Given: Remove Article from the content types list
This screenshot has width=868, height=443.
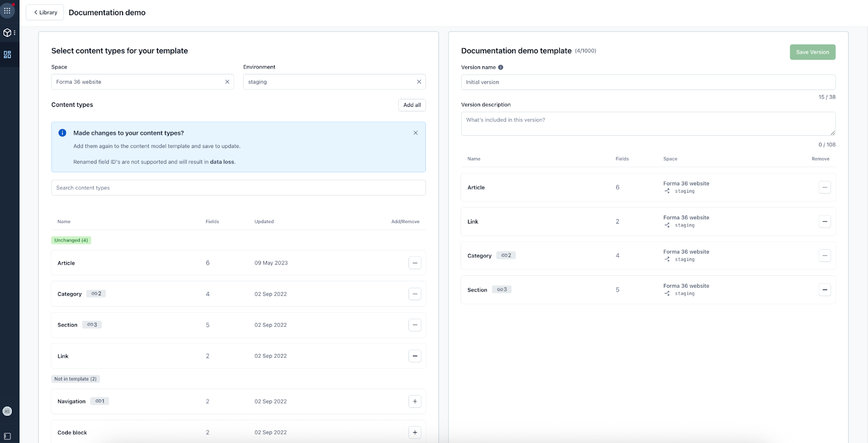Looking at the screenshot, I should tap(415, 263).
